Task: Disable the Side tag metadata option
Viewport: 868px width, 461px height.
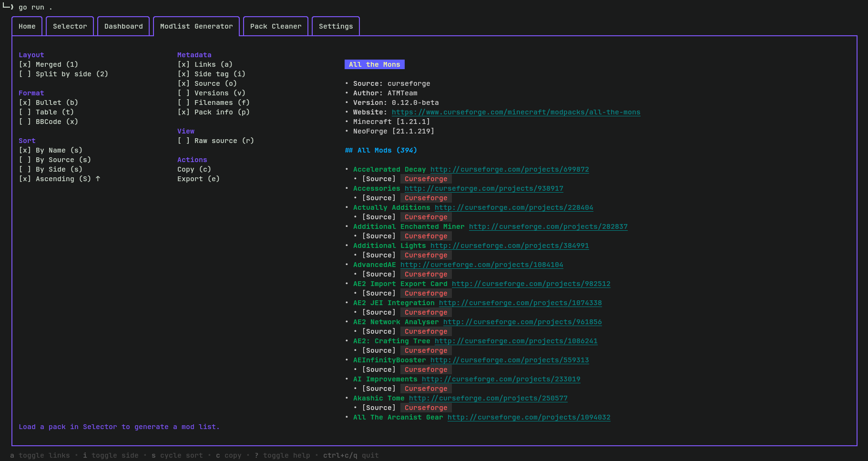Action: [213, 74]
